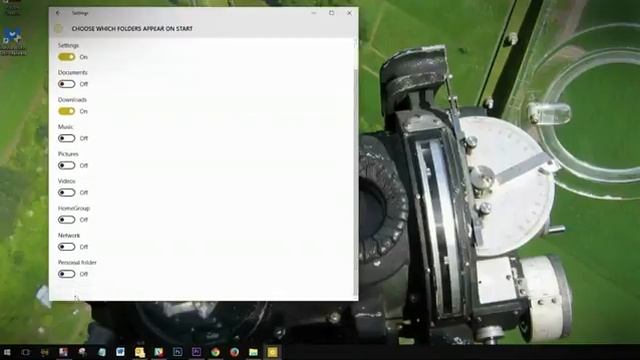Click the "Pictures" label

[68, 154]
